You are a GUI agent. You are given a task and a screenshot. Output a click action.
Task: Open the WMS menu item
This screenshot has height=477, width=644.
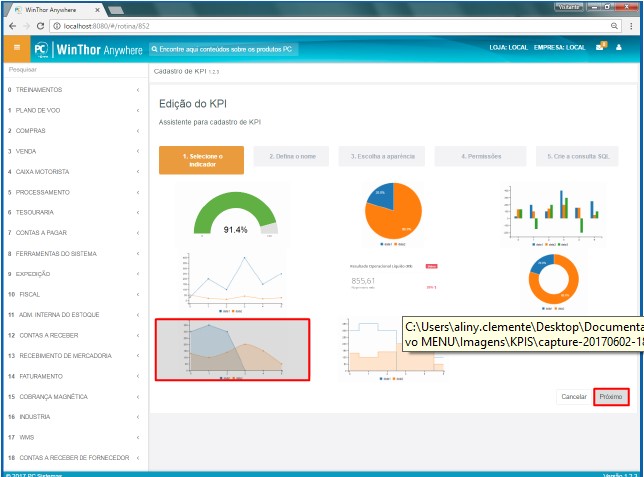[x=75, y=438]
